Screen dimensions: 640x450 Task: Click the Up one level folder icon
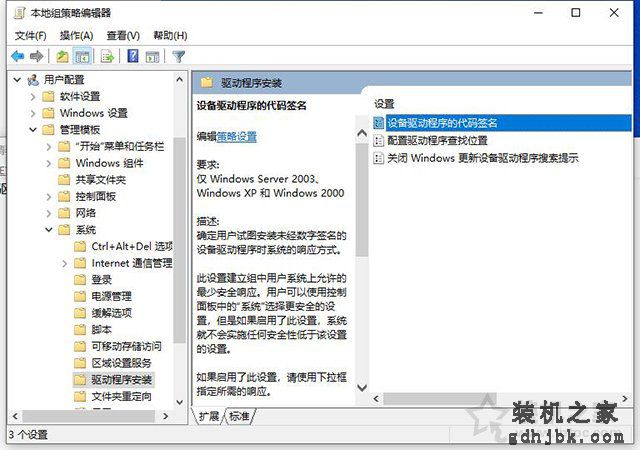(x=62, y=56)
